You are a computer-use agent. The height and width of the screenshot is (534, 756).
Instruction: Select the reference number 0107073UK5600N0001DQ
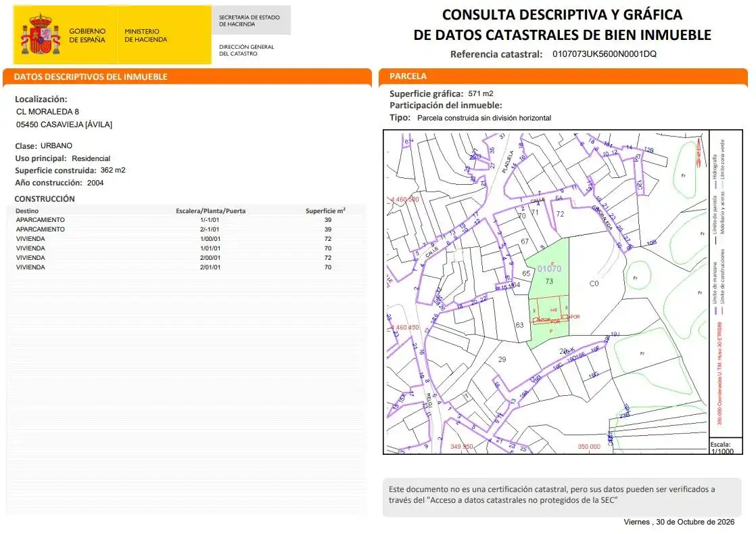tap(604, 53)
